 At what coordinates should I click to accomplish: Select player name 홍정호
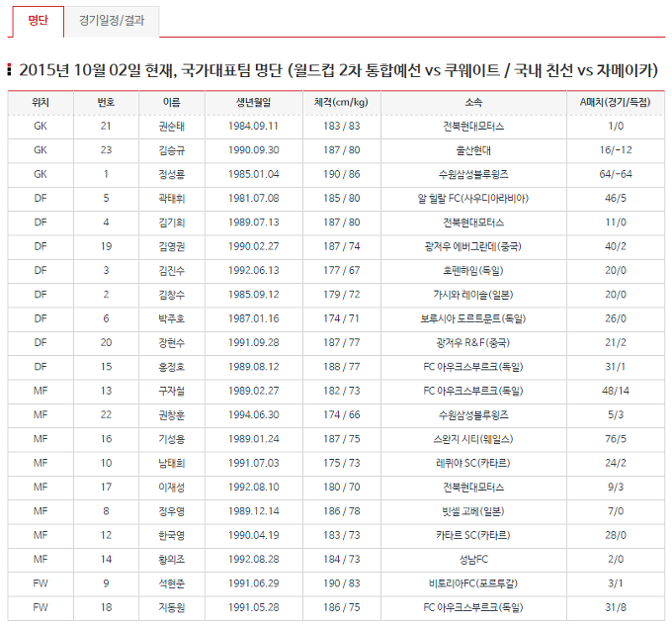[x=171, y=367]
